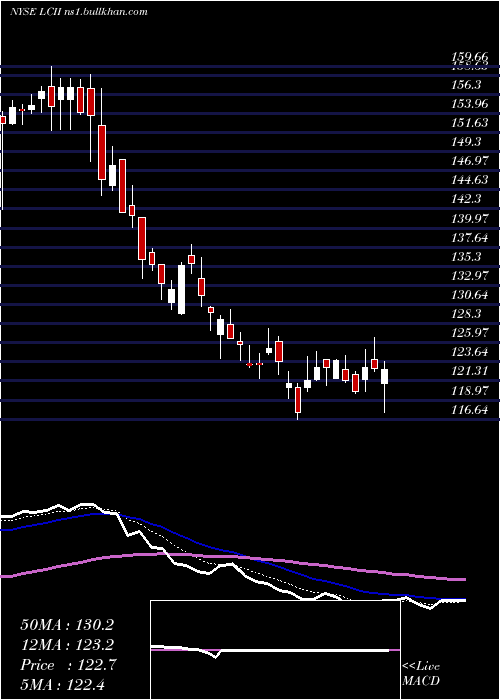Click the last white candlestick on the right
The height and width of the screenshot is (700, 500).
tap(384, 376)
